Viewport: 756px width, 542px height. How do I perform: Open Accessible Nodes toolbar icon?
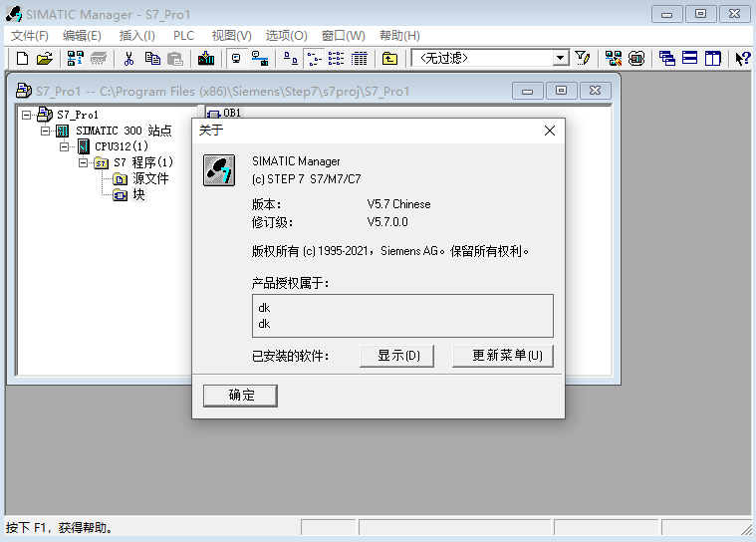pos(75,59)
